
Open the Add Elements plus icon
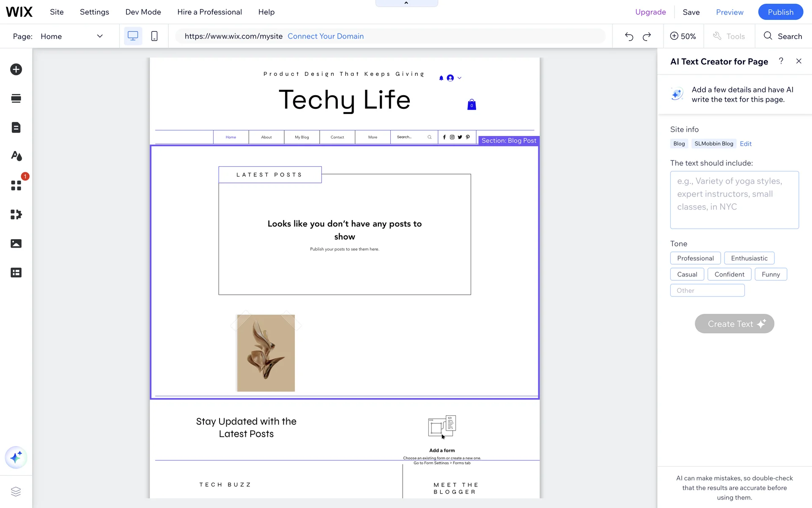click(16, 69)
